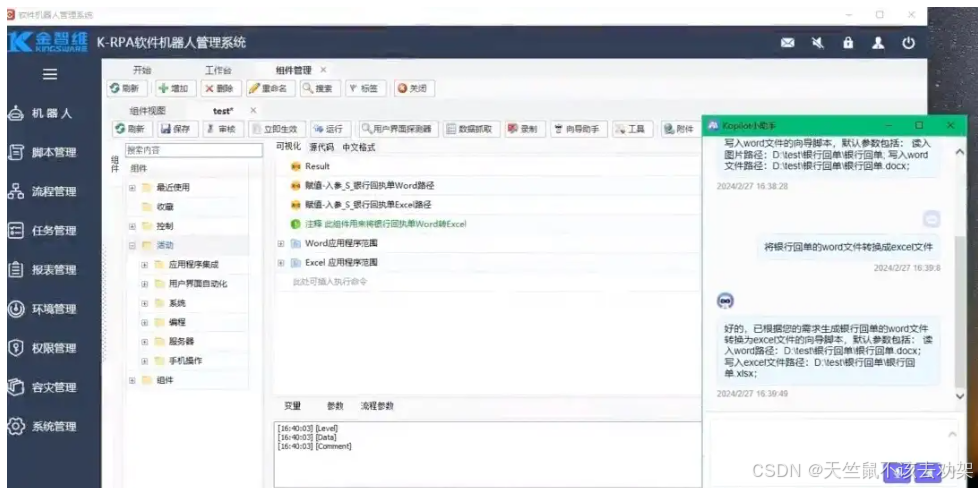
Task: Switch to the 工作台 tab
Action: coord(218,71)
